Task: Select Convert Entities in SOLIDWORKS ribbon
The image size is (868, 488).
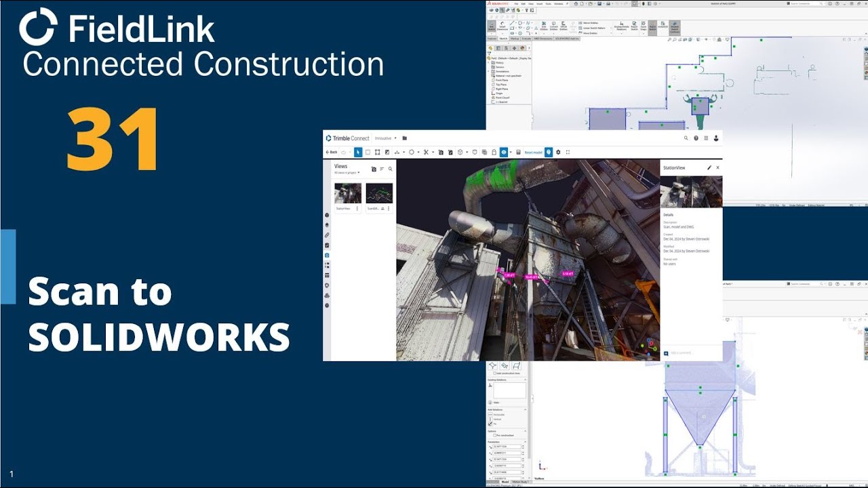Action: pyautogui.click(x=553, y=26)
